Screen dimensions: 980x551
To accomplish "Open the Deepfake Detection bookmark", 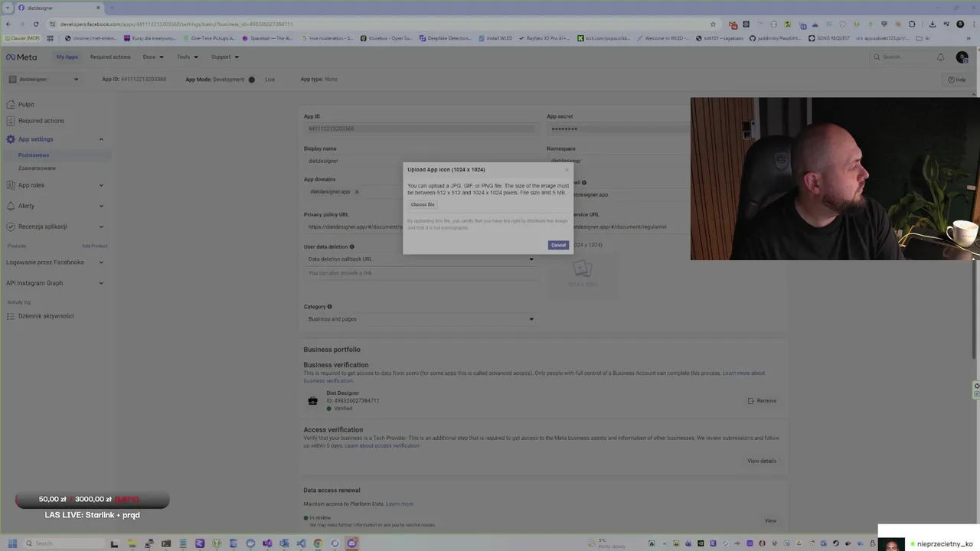I will coord(445,38).
